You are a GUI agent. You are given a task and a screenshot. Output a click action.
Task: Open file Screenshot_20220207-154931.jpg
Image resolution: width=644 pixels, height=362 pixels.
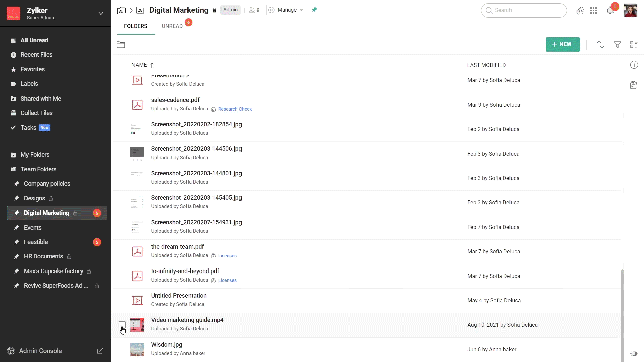pyautogui.click(x=196, y=222)
